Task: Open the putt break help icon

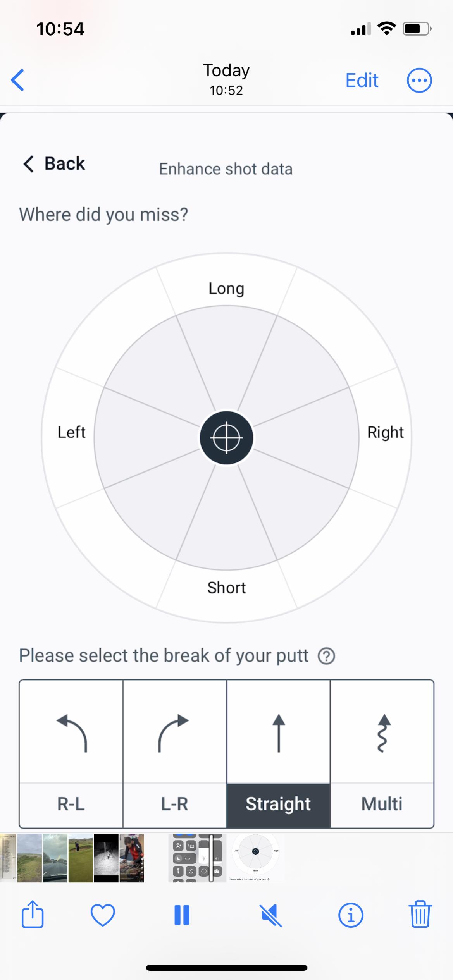Action: pyautogui.click(x=326, y=656)
